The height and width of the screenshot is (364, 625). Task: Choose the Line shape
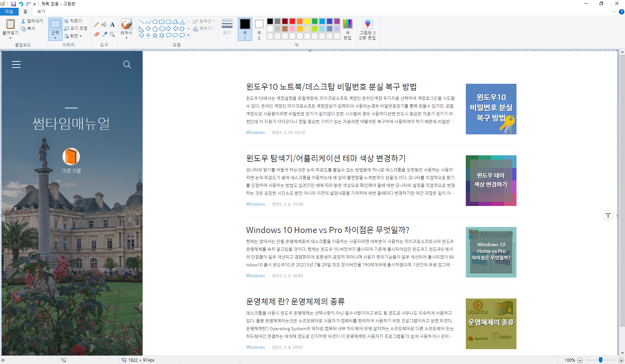point(142,22)
